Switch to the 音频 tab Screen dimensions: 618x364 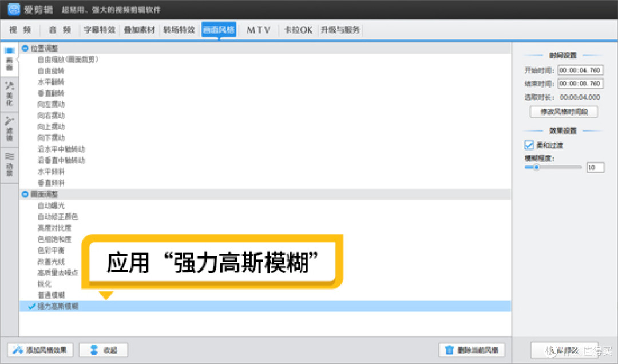tap(60, 30)
